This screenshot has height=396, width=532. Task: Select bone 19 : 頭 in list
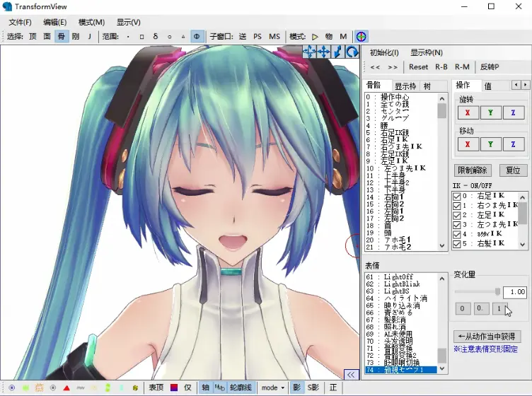click(400, 233)
